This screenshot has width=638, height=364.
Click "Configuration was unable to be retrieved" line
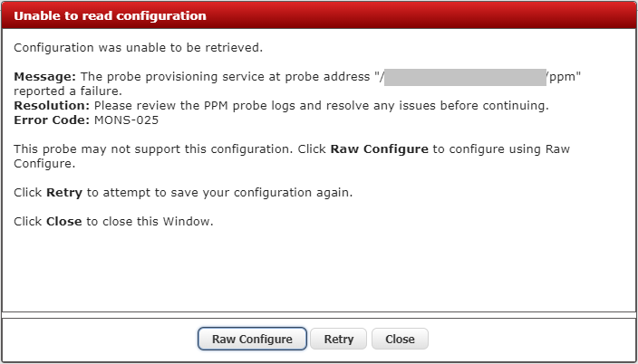pyautogui.click(x=139, y=47)
